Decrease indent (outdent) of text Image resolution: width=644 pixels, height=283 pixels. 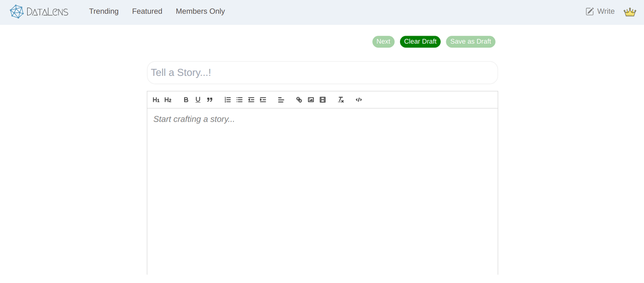click(251, 100)
